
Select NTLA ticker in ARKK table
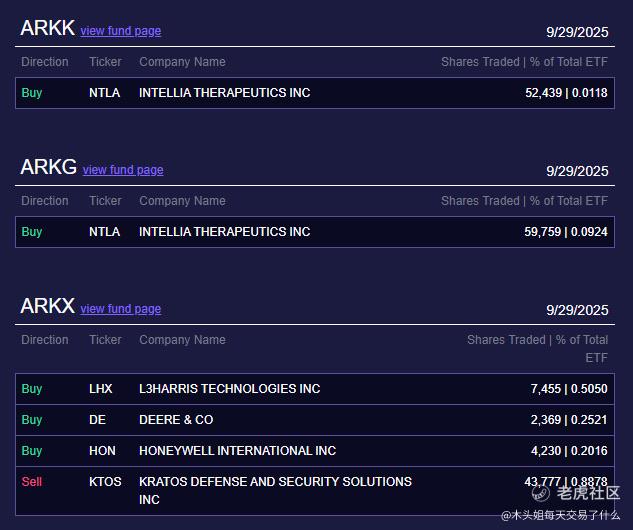(104, 93)
